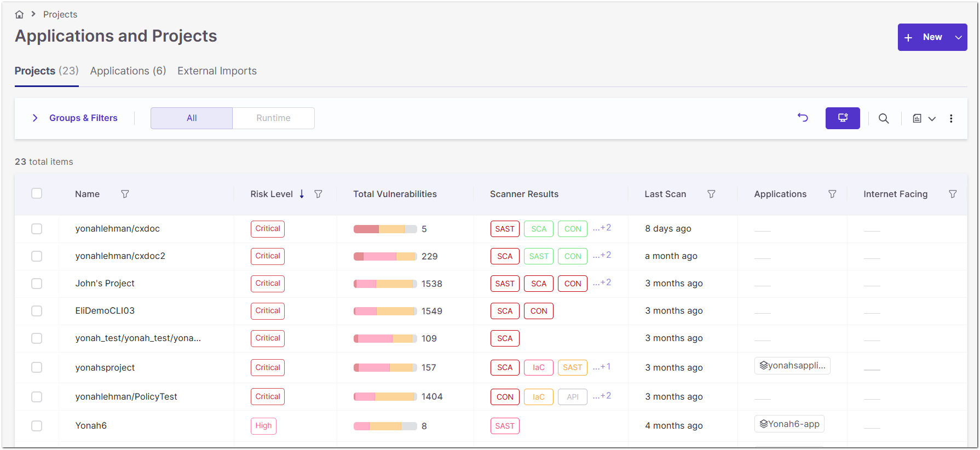This screenshot has height=450, width=980.
Task: Click the undo/reset arrow icon in toolbar
Action: coord(803,118)
